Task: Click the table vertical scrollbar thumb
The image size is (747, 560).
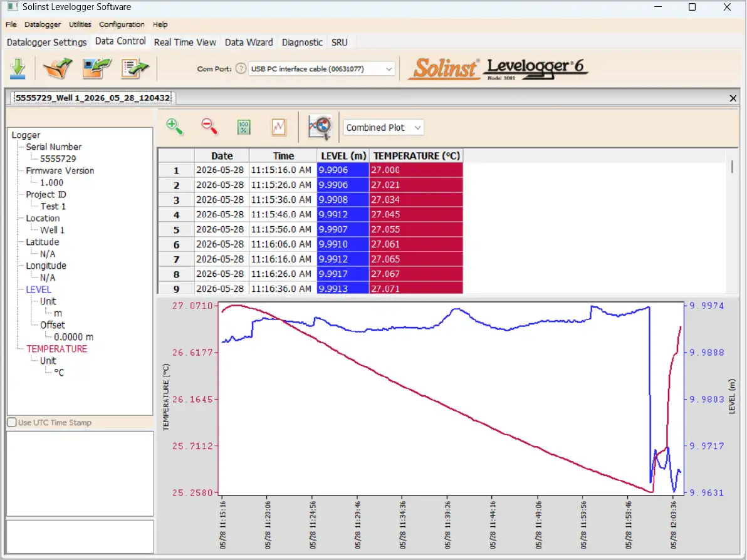Action: 732,167
